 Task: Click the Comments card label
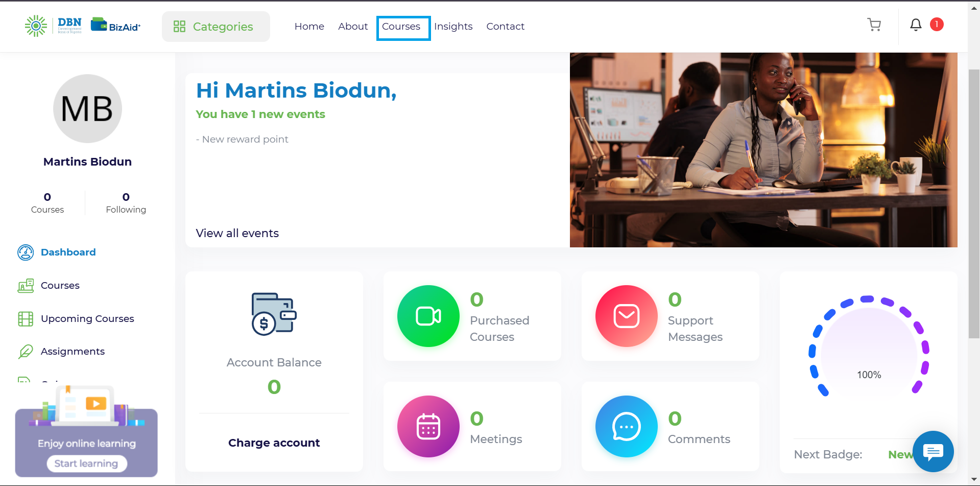pyautogui.click(x=699, y=439)
